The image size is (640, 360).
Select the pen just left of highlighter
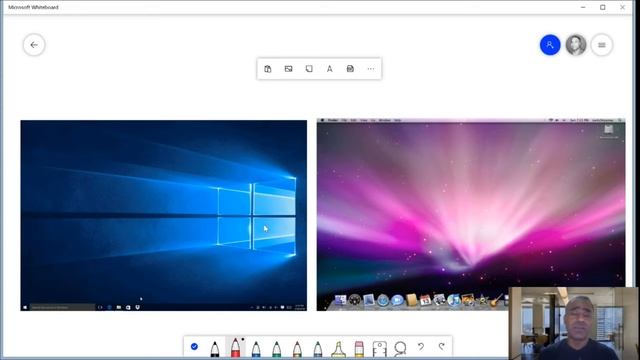click(x=318, y=349)
